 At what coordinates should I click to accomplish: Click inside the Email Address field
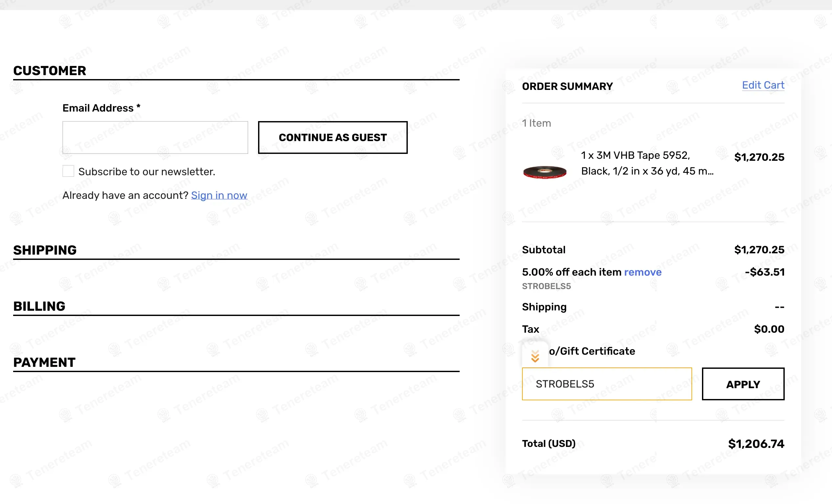click(155, 137)
